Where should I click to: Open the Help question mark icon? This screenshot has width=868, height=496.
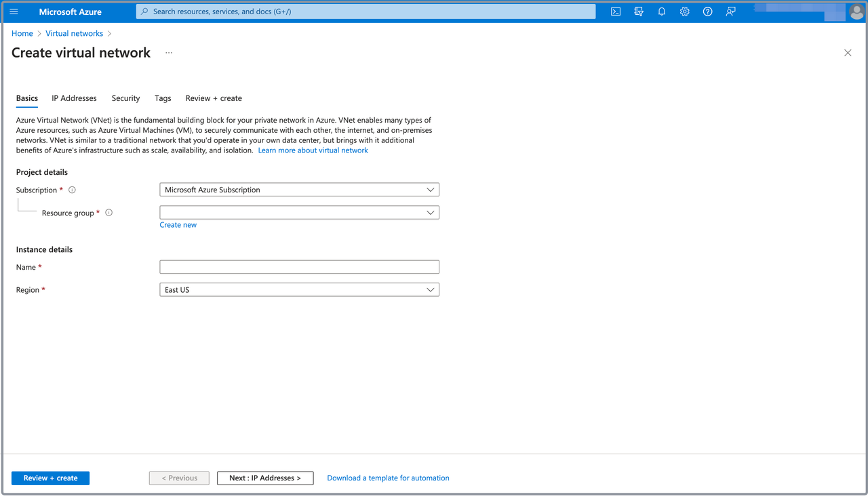click(x=707, y=12)
